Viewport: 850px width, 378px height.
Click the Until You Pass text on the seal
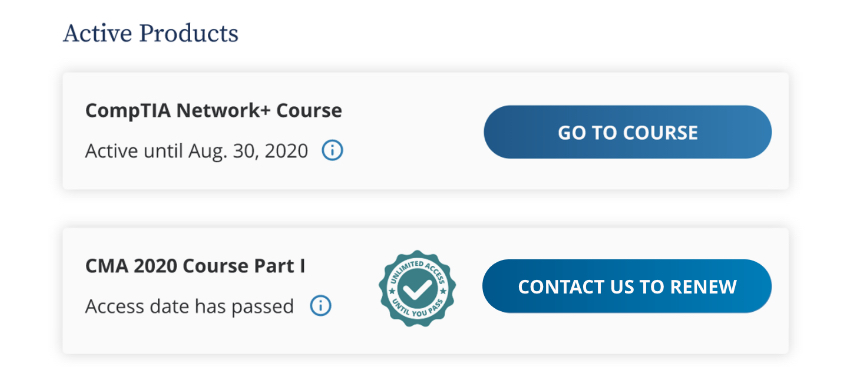417,307
